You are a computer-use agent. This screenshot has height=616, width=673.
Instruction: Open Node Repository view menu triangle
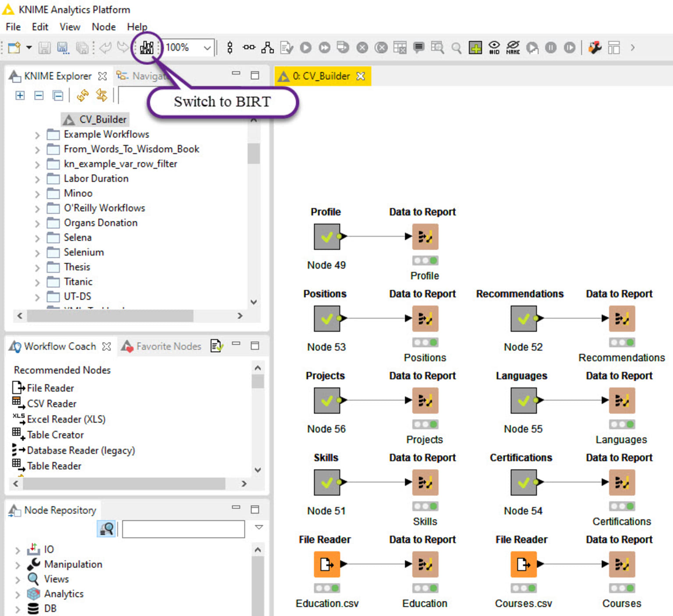259,527
